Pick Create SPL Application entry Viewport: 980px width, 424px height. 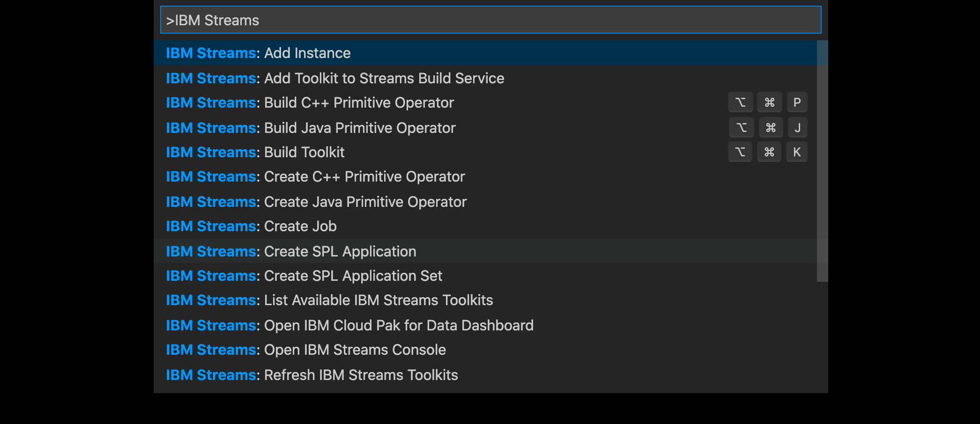tap(485, 251)
